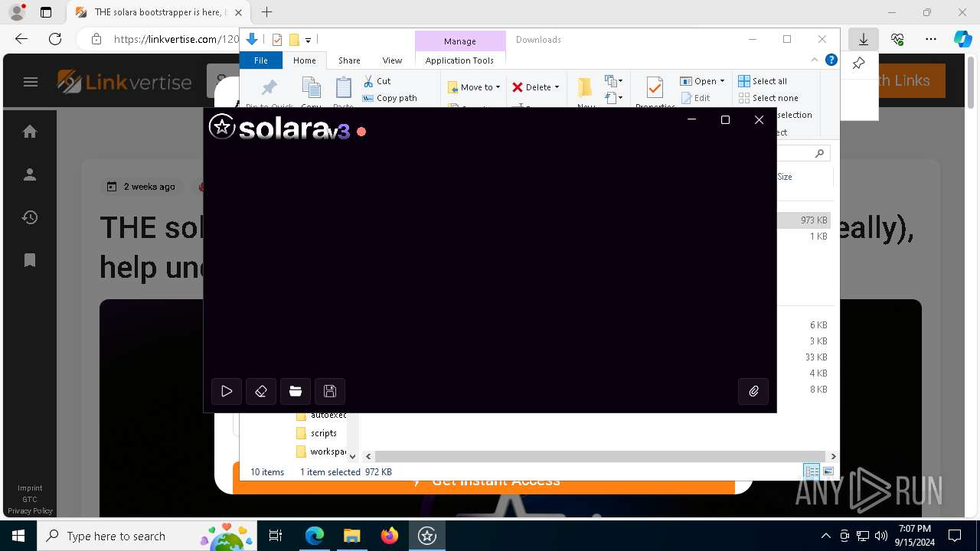Go back in the Edge browser
980x551 pixels.
[21, 39]
